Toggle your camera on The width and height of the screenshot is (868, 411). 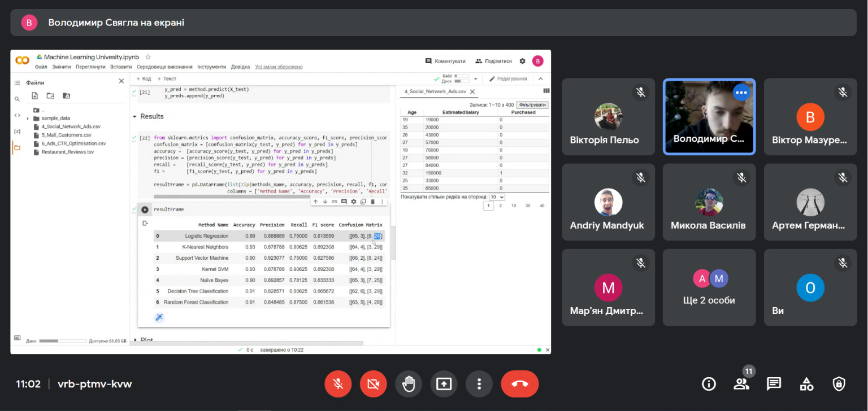pyautogui.click(x=373, y=384)
